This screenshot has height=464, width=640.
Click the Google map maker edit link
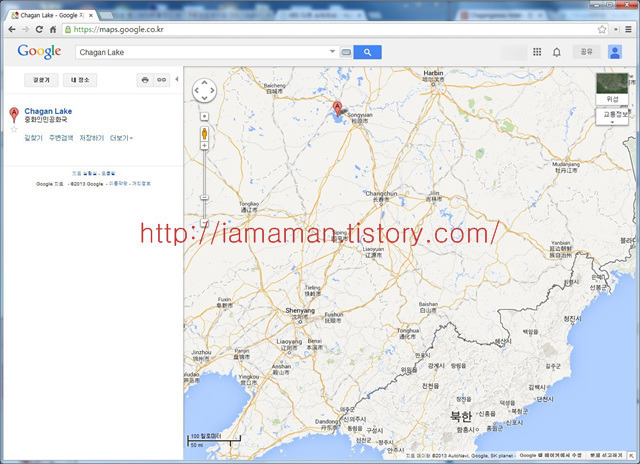[x=550, y=455]
